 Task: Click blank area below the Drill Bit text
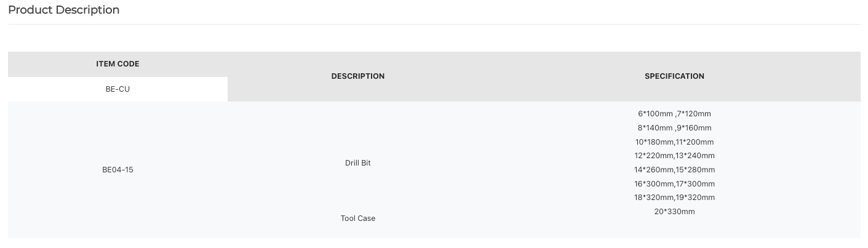coord(358,191)
